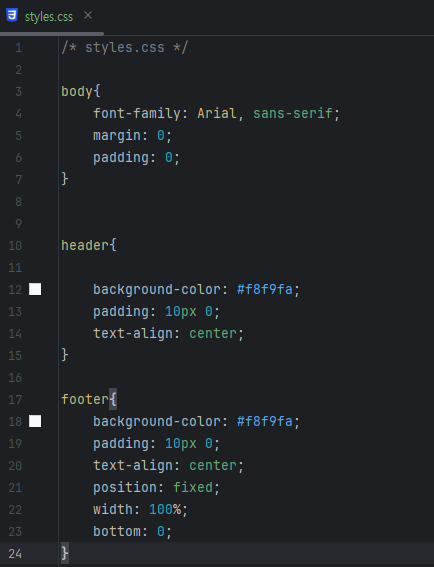434x567 pixels.
Task: Click the header selector text on line 10
Action: click(85, 245)
